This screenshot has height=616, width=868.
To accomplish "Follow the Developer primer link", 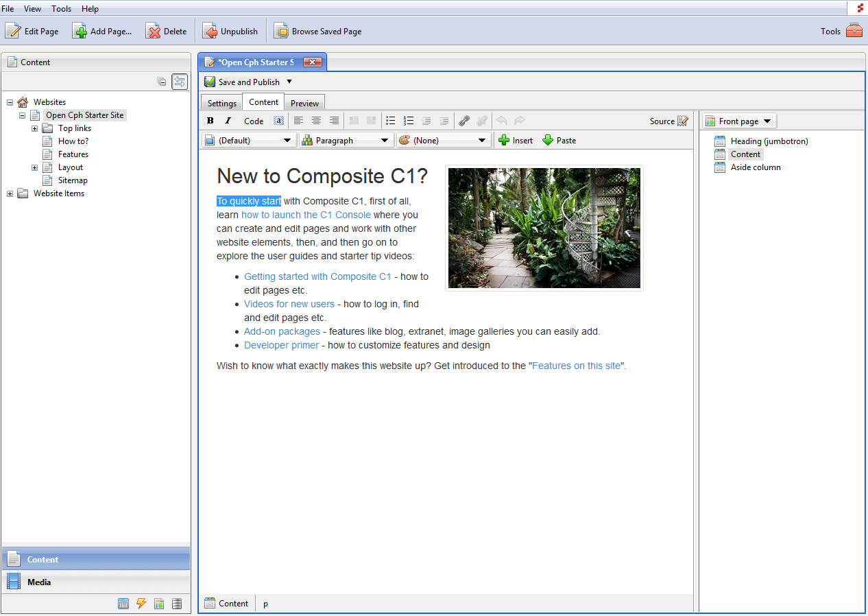I will click(x=281, y=345).
